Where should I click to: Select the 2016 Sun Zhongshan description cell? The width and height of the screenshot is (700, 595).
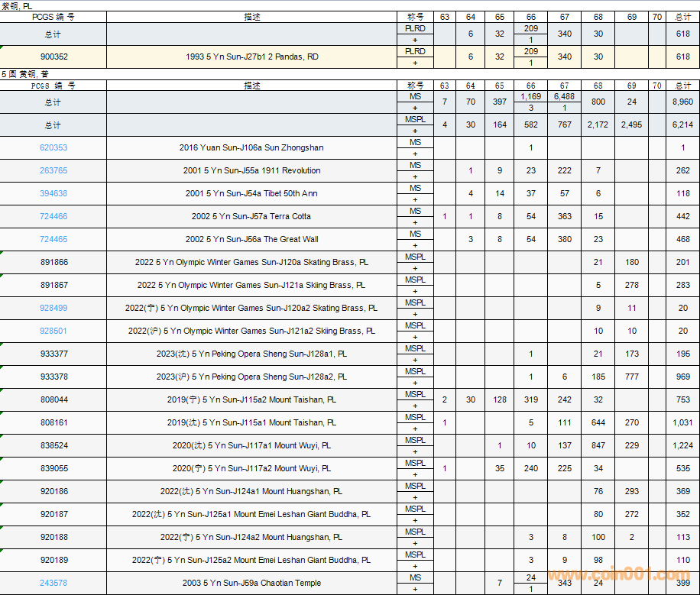pos(251,148)
